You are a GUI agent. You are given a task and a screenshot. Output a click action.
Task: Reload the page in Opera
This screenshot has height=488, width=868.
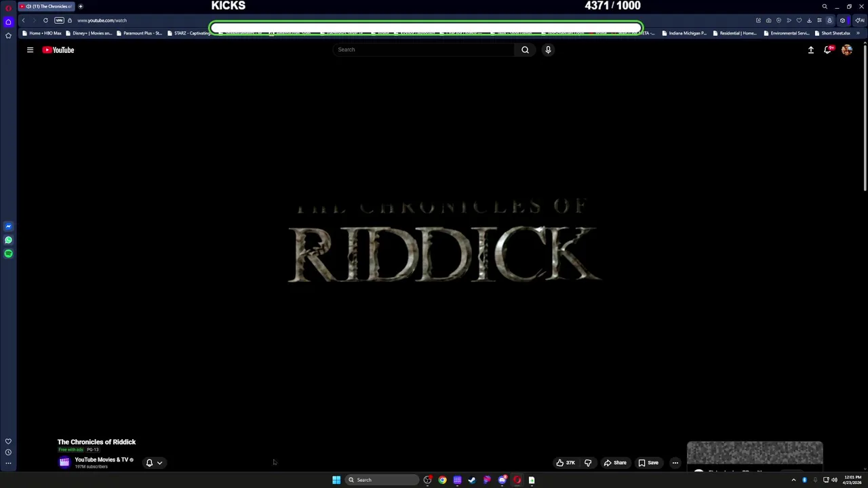coord(45,20)
